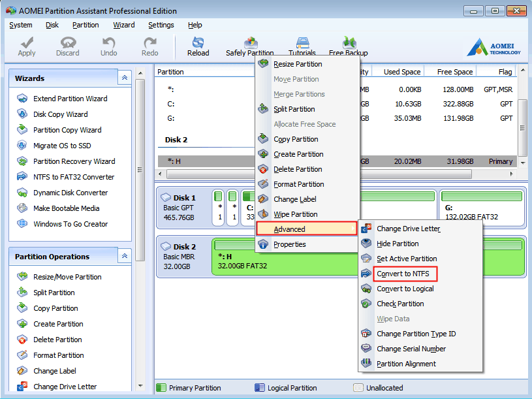
Task: Select Partition Alignment in submenu
Action: pyautogui.click(x=420, y=364)
